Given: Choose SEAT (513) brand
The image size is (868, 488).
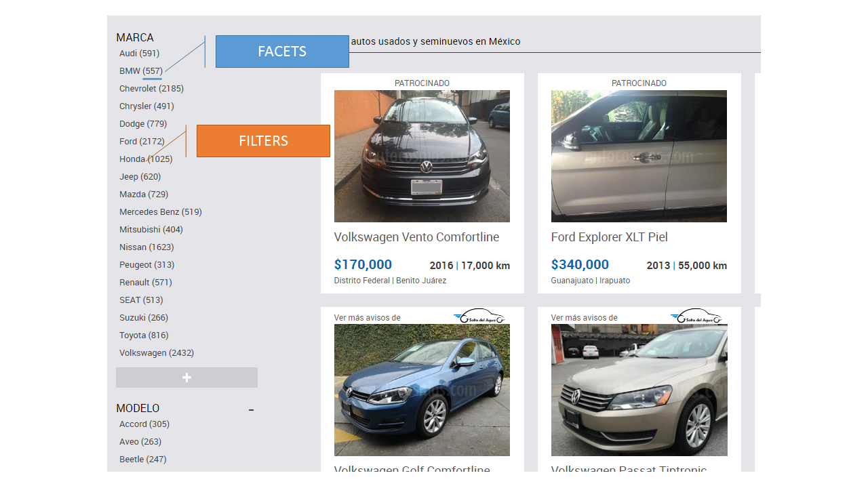Looking at the screenshot, I should pos(141,300).
